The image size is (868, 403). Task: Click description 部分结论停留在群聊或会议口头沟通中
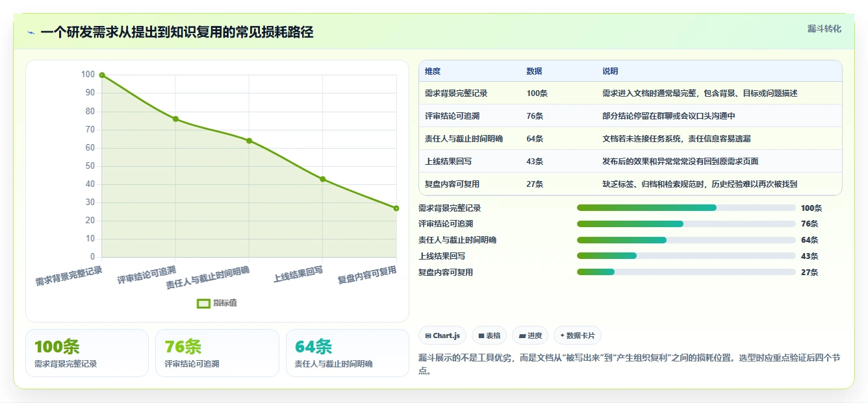669,116
